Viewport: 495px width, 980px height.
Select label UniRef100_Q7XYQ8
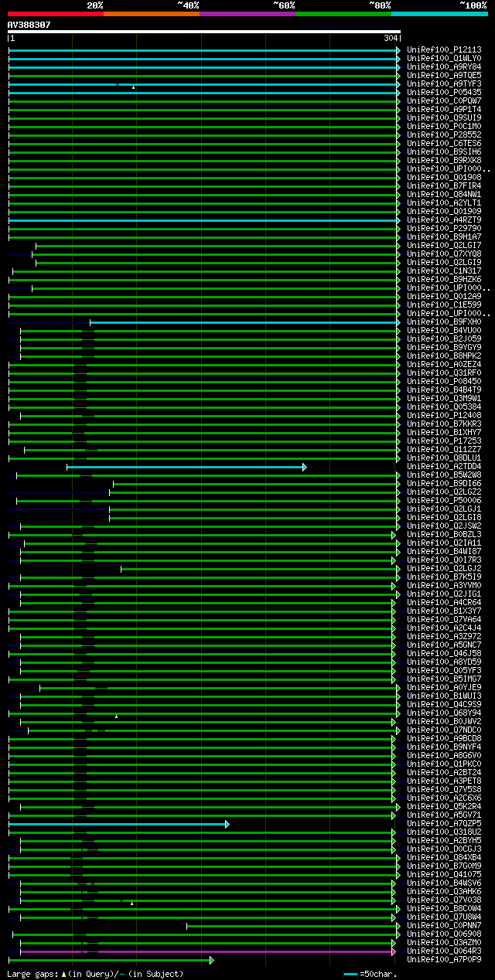pos(444,254)
